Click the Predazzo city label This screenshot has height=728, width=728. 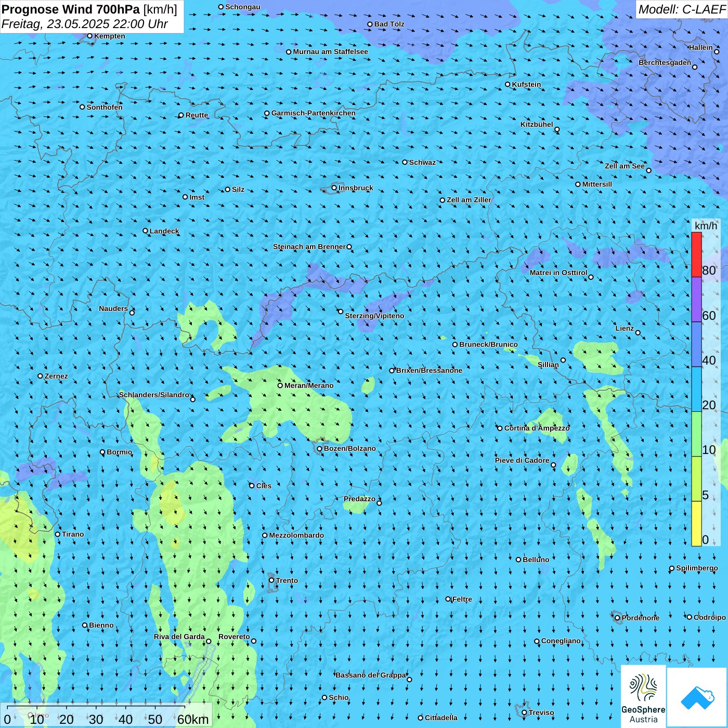click(x=359, y=499)
